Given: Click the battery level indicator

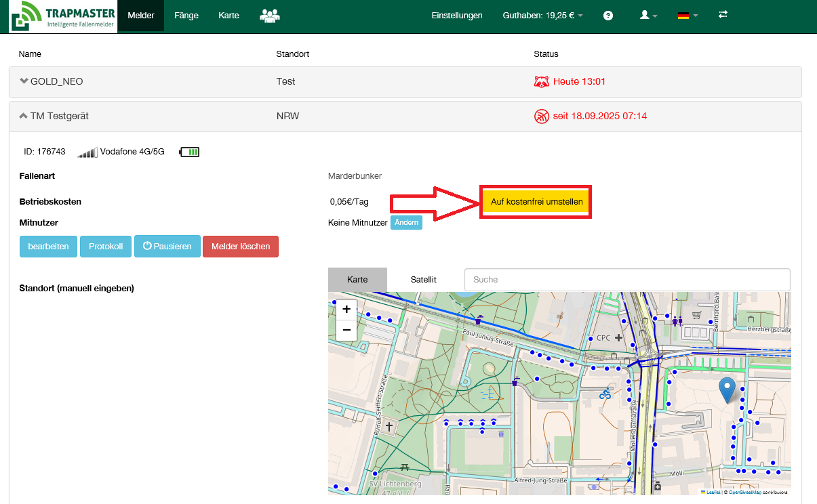Looking at the screenshot, I should (x=189, y=152).
